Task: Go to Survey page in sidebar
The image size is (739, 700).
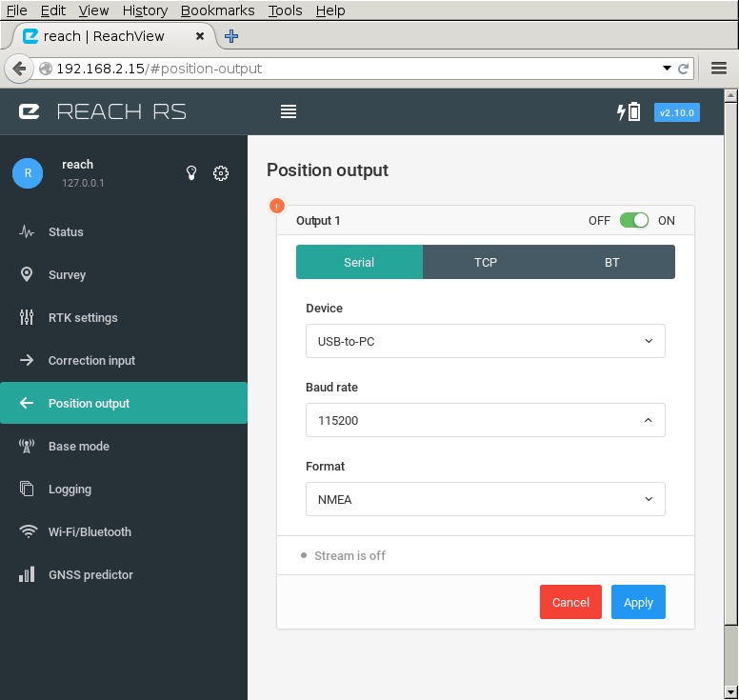Action: tap(124, 274)
